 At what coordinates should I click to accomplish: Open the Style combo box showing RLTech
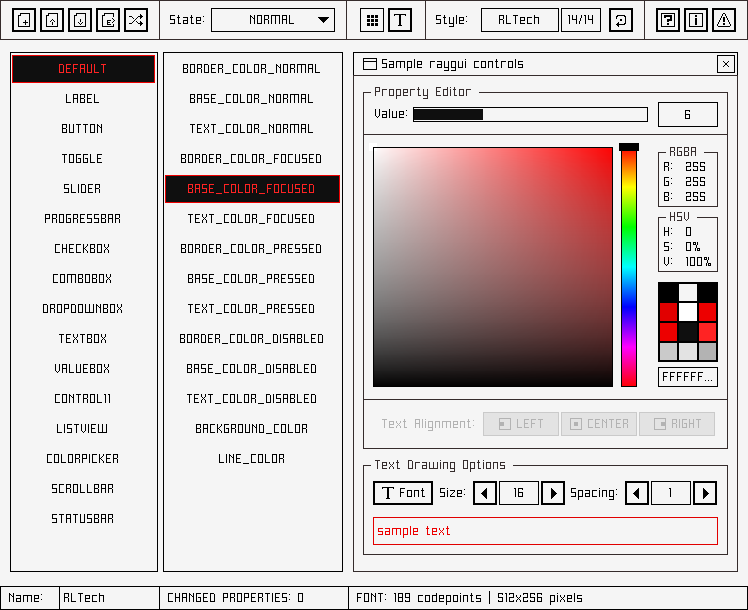[x=519, y=20]
